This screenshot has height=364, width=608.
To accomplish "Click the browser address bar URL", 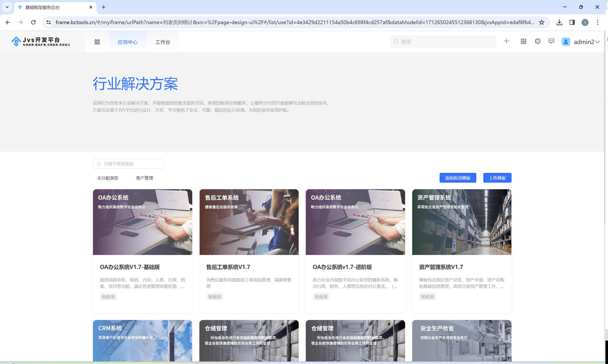I will click(295, 22).
